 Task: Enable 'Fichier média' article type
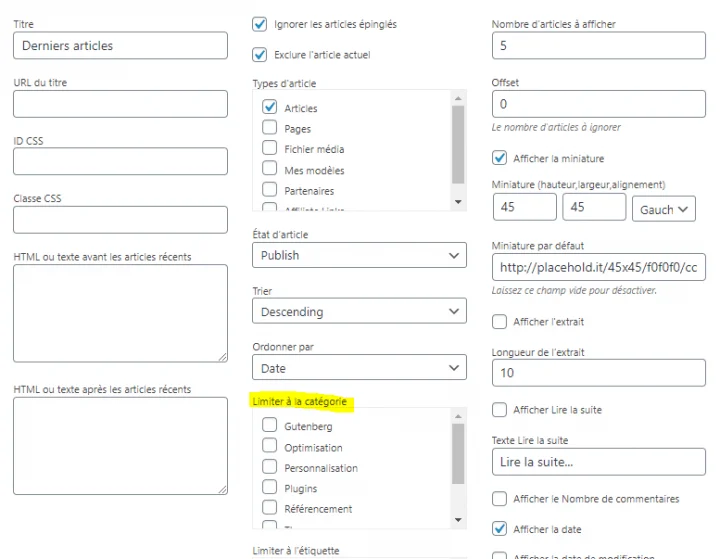(270, 148)
